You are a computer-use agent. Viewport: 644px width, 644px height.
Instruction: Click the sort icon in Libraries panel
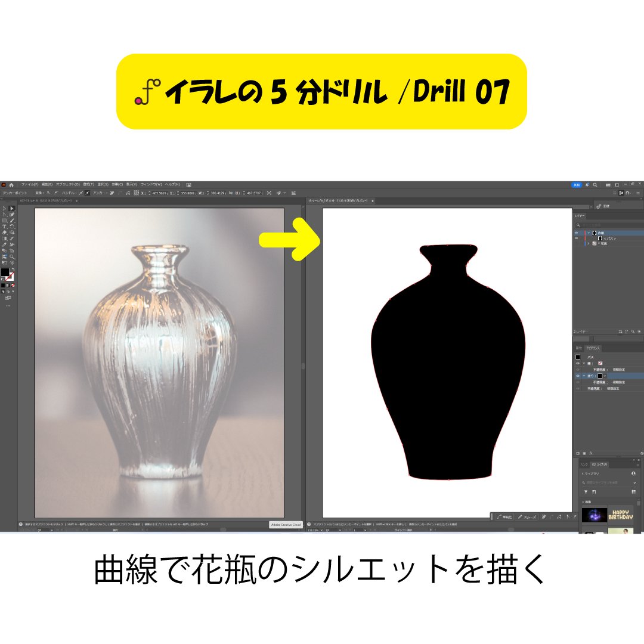(594, 491)
